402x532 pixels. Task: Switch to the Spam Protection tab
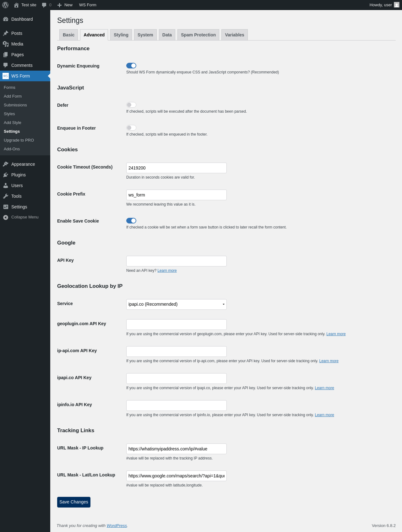[x=198, y=35]
